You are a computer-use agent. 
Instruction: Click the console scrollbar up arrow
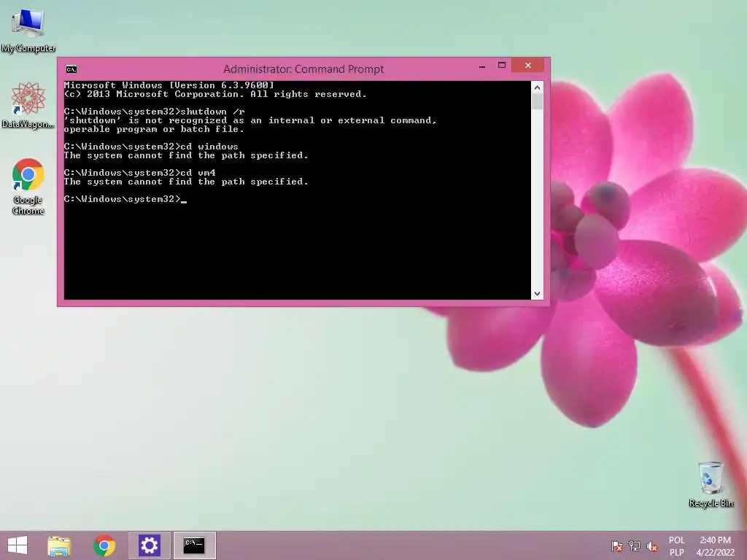(x=537, y=87)
